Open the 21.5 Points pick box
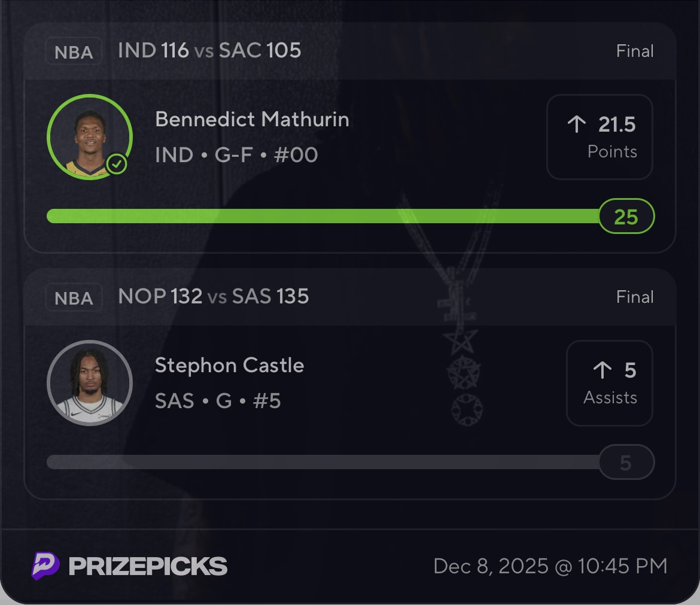 click(x=599, y=137)
